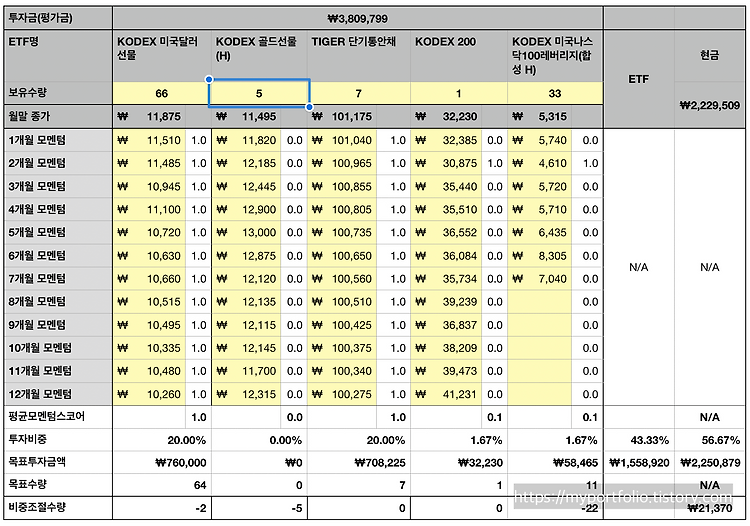
Task: Click the target quantity cell 64
Action: pyautogui.click(x=162, y=485)
